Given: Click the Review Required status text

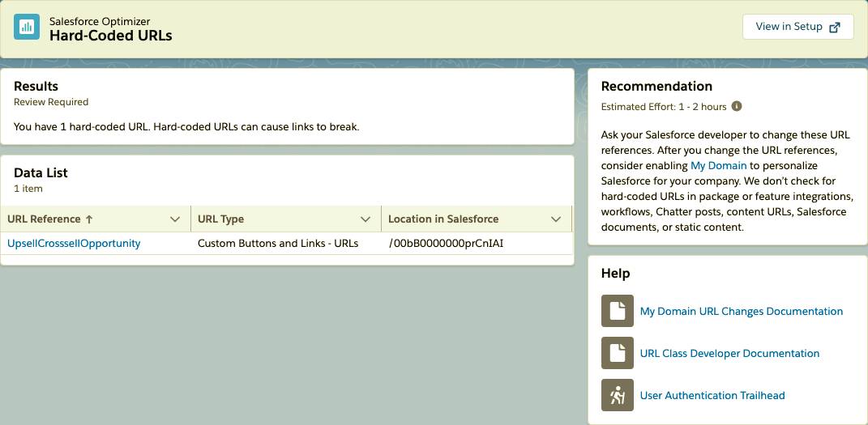Looking at the screenshot, I should pyautogui.click(x=51, y=102).
